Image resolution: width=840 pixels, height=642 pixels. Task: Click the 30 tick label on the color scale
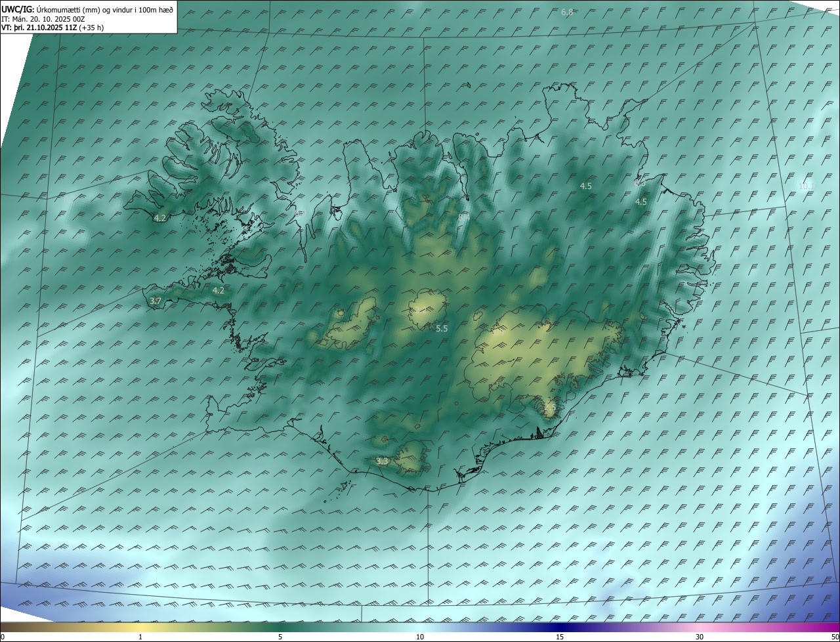tap(700, 637)
